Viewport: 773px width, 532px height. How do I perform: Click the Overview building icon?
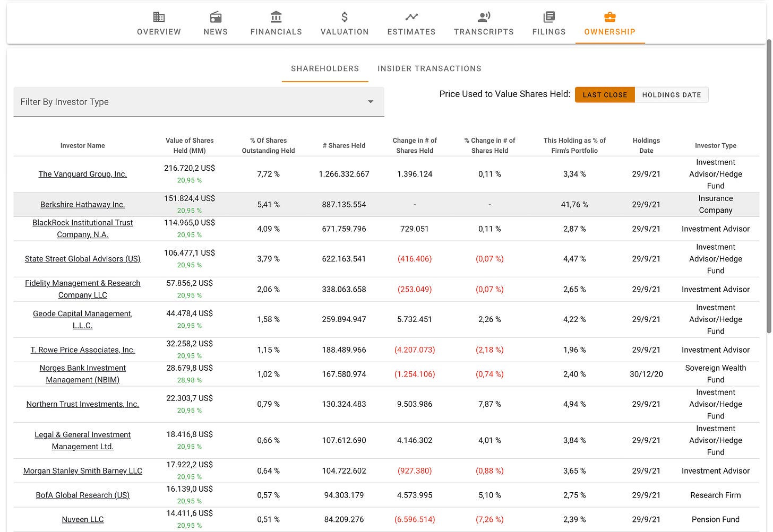pos(159,17)
